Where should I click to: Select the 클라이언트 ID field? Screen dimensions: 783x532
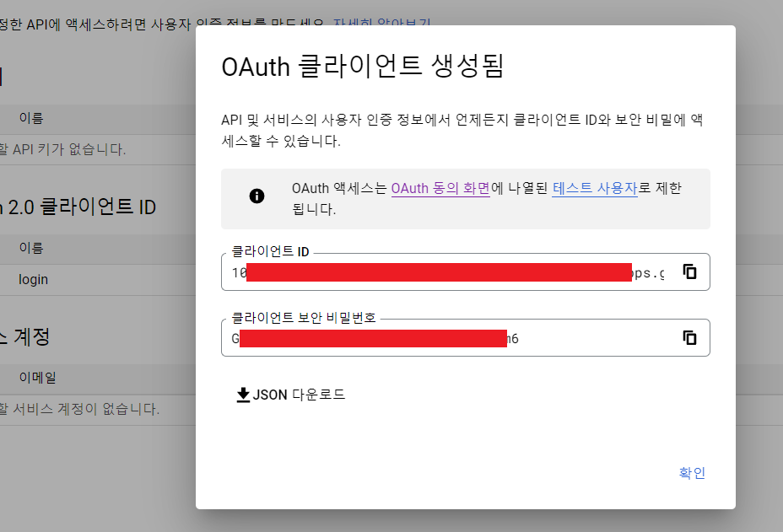tap(466, 272)
